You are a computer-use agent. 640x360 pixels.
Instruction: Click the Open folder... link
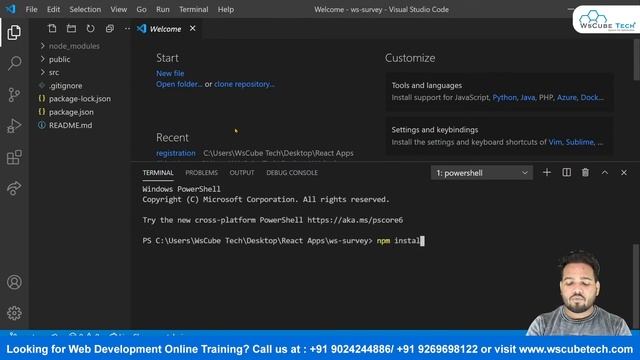click(x=179, y=84)
